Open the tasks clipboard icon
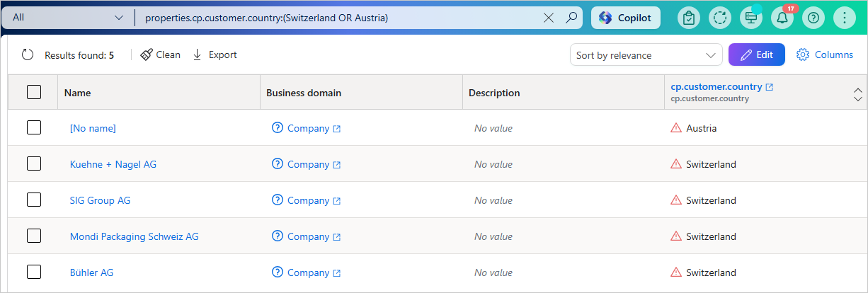The width and height of the screenshot is (868, 293). [689, 18]
